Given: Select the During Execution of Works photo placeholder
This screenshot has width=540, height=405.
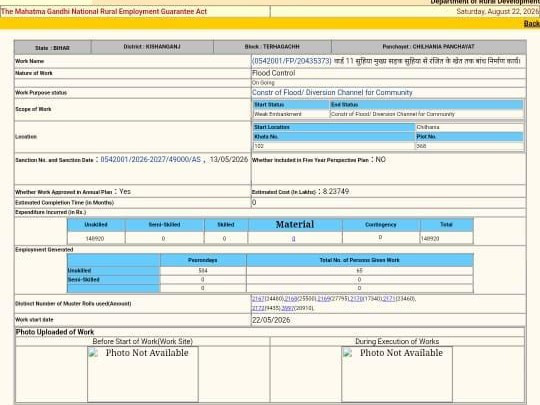Looking at the screenshot, I should click(x=397, y=374).
